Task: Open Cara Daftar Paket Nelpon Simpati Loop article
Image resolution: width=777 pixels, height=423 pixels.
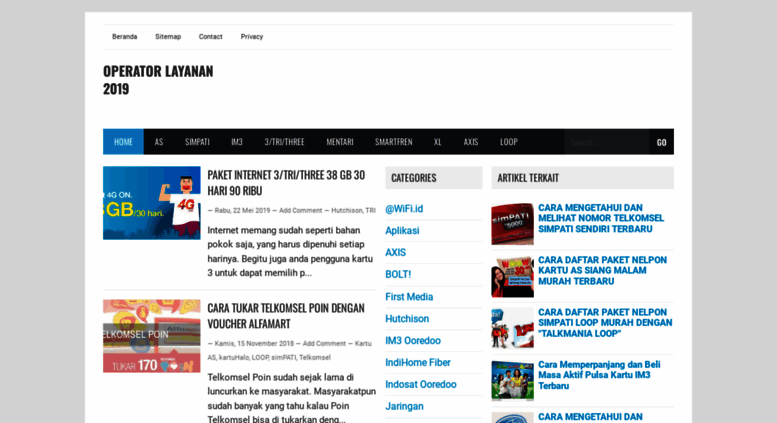Action: [x=605, y=323]
